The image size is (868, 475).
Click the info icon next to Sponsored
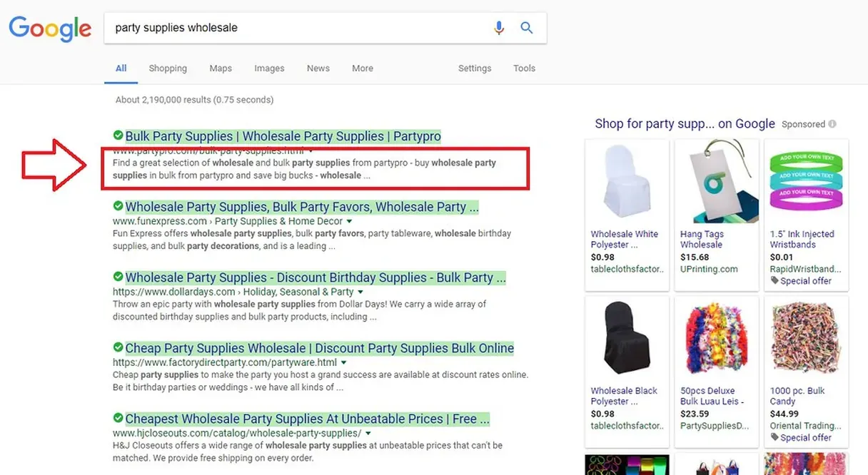[832, 123]
